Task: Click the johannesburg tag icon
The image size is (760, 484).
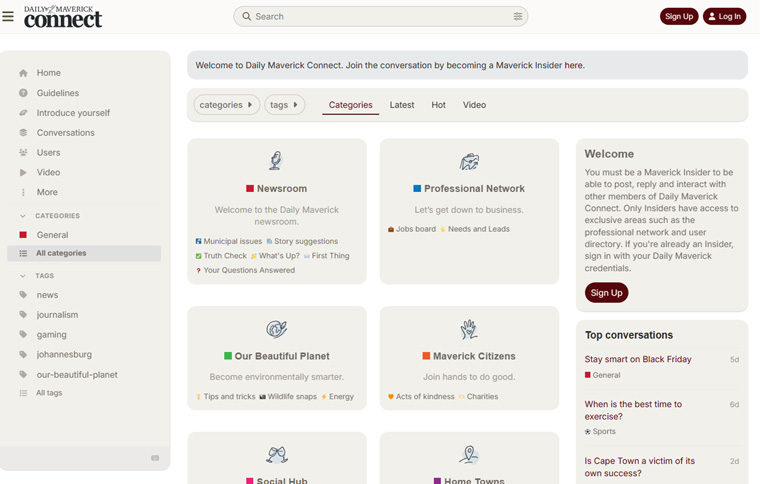Action: click(x=23, y=355)
